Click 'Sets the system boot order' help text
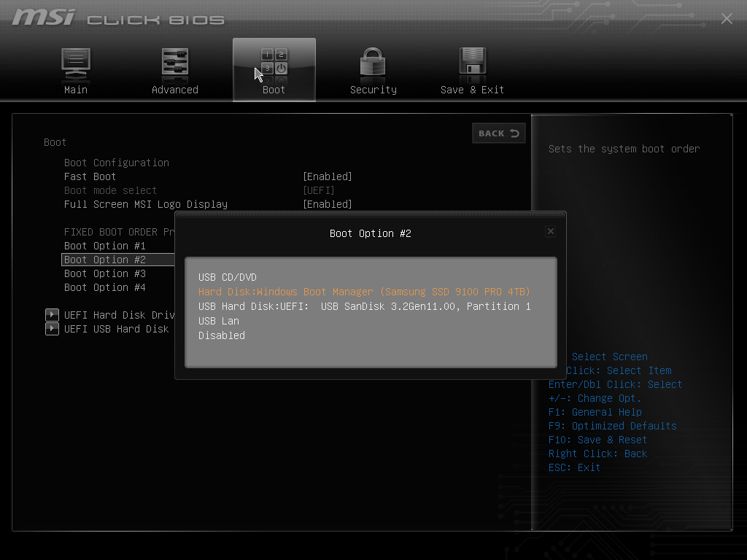Screen dimensions: 747x560 pyautogui.click(x=624, y=149)
